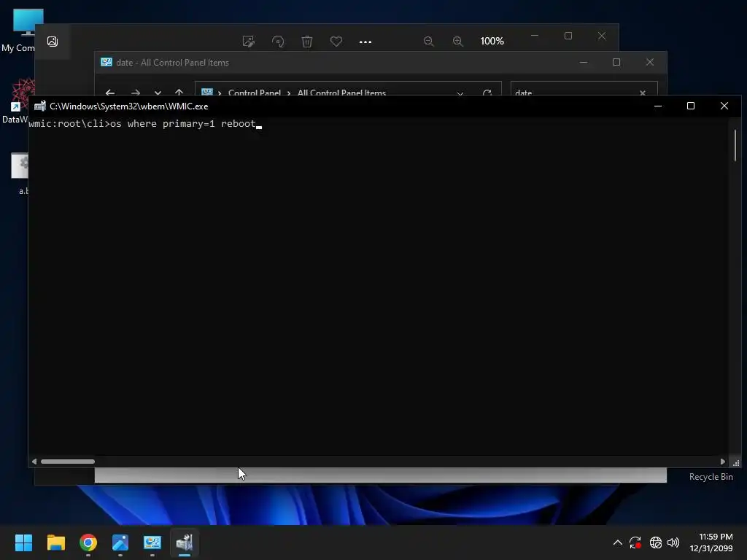The width and height of the screenshot is (747, 560).
Task: Click the WMIC horizontal scroll right arrow
Action: click(x=723, y=462)
